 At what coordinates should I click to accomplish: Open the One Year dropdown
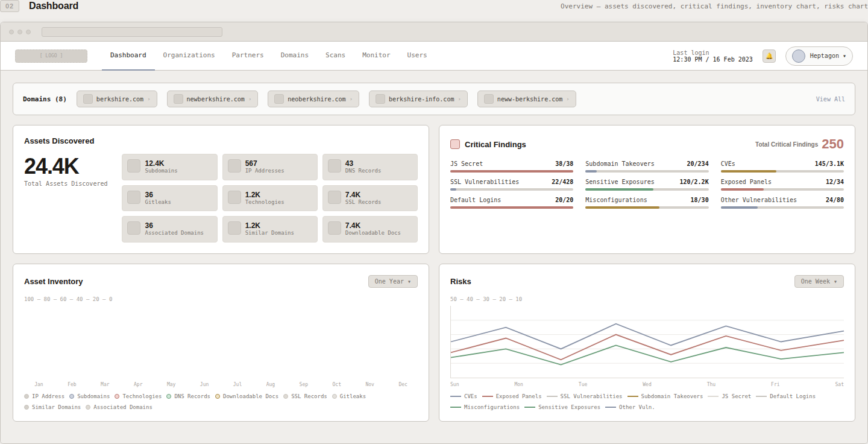[392, 281]
